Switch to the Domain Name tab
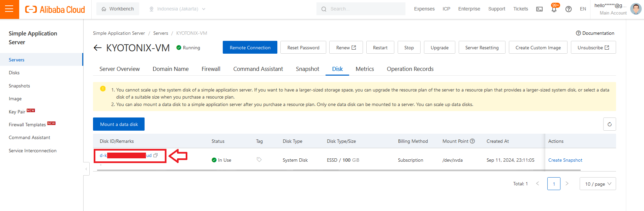The image size is (644, 211). pos(171,69)
